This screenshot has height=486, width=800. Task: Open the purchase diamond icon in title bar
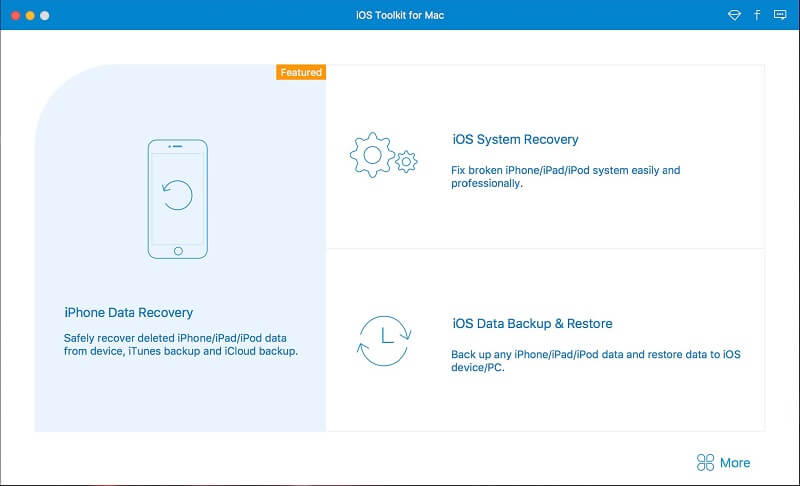[x=734, y=15]
